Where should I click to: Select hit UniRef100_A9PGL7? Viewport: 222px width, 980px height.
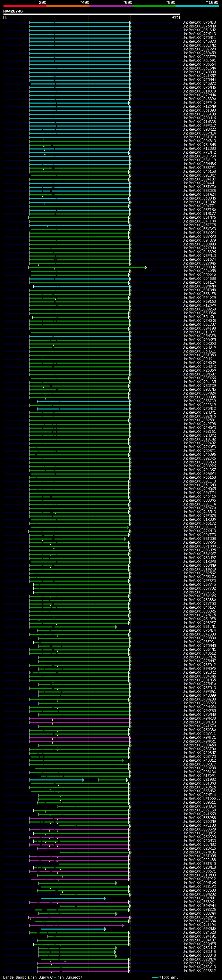tap(199, 125)
